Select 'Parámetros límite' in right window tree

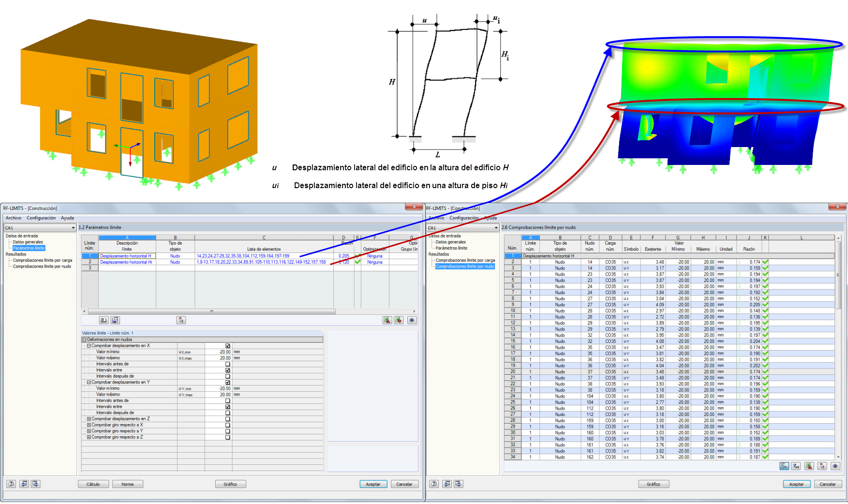point(451,248)
